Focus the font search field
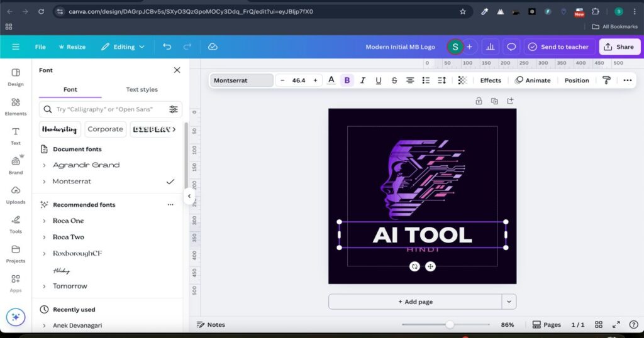Viewport: 644px width, 338px height. tap(111, 109)
